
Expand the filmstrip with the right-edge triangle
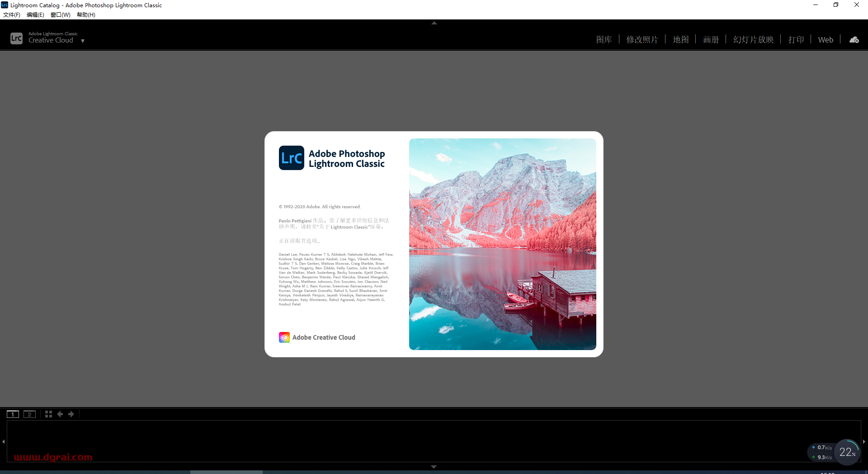(x=865, y=442)
